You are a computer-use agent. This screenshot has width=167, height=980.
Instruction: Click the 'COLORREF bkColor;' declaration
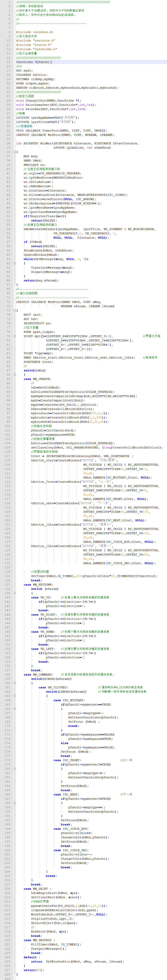pos(32,75)
